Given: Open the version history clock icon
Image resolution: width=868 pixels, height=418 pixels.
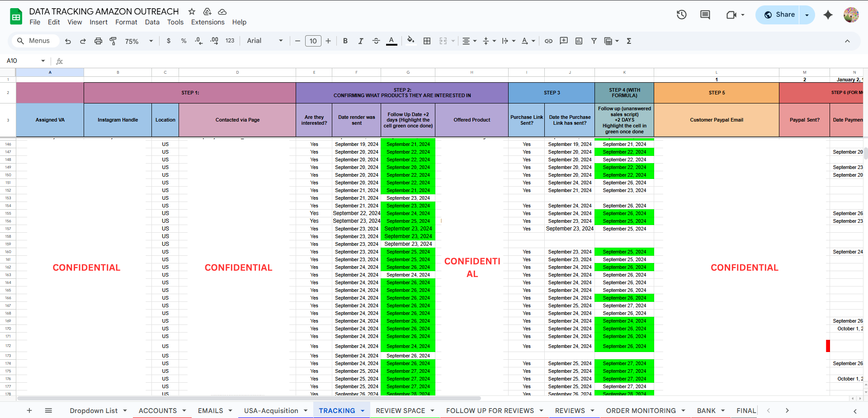Looking at the screenshot, I should (681, 15).
